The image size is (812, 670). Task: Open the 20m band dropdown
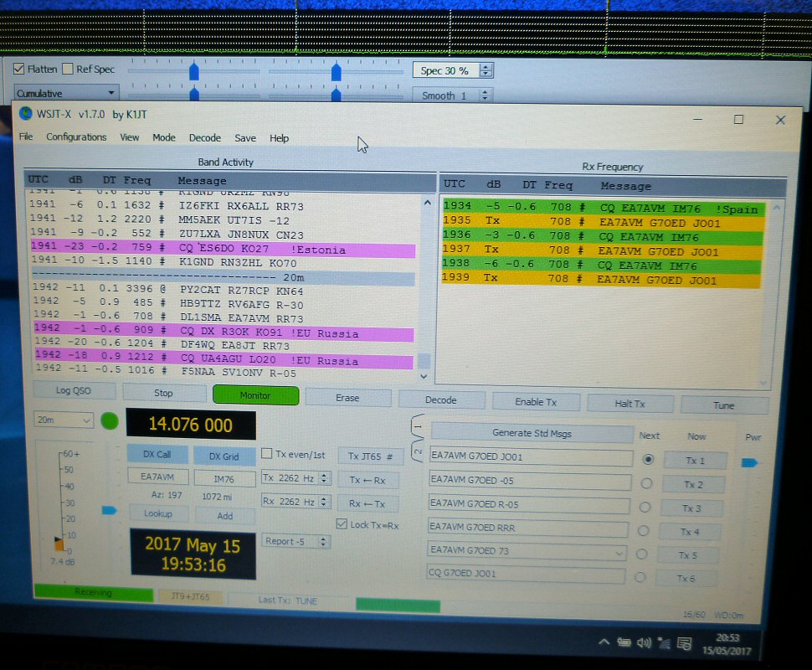tap(64, 420)
